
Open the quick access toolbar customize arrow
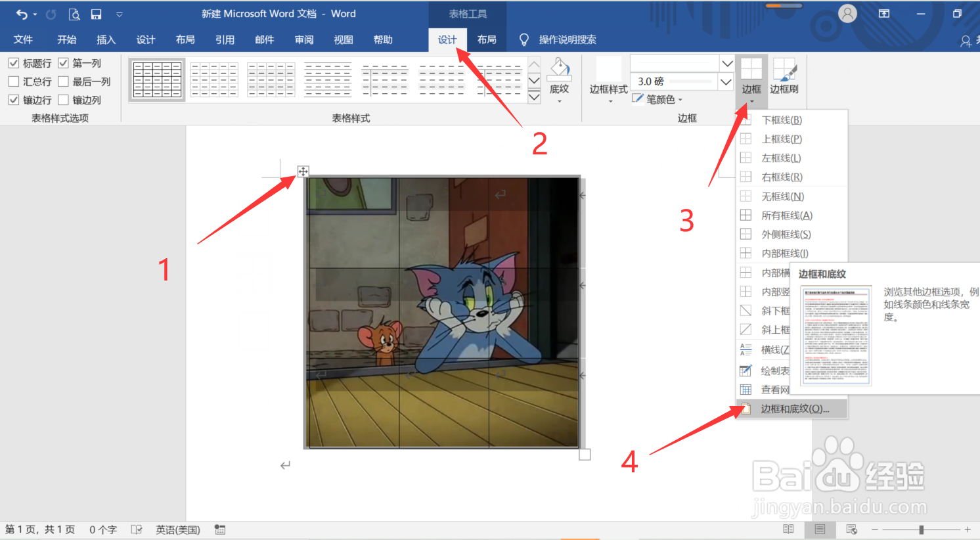119,14
